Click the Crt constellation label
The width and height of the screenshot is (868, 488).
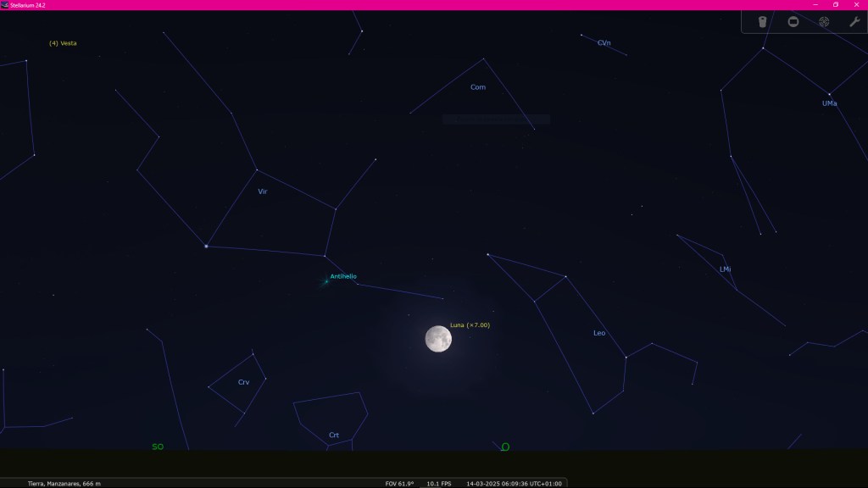coord(334,435)
